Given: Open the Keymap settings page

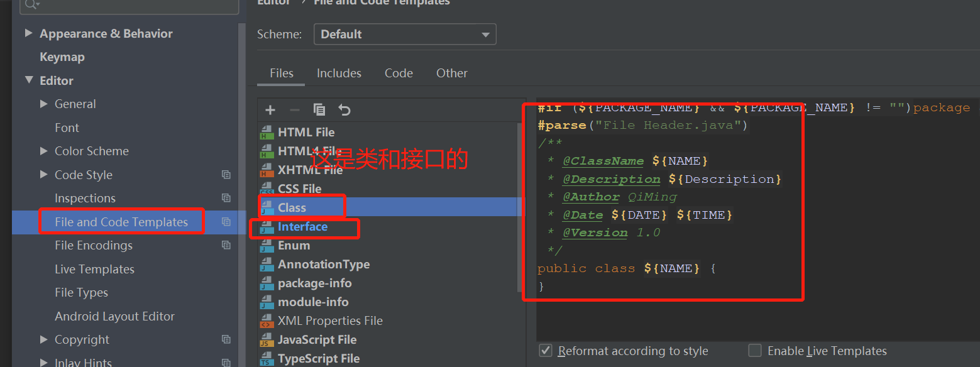Looking at the screenshot, I should pos(61,57).
